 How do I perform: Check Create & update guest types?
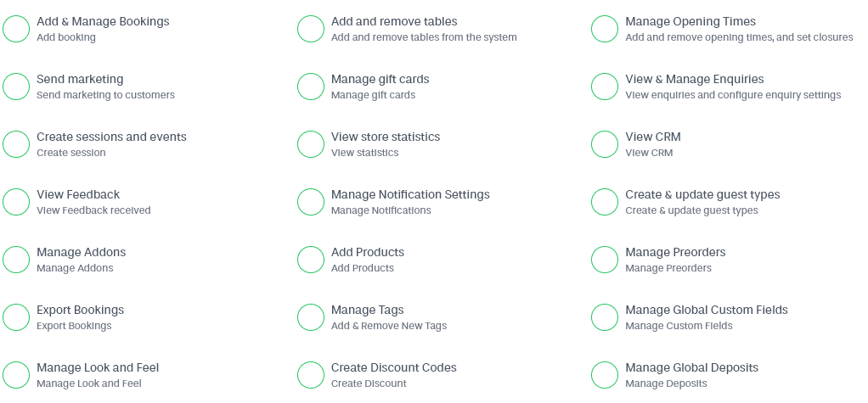click(605, 202)
